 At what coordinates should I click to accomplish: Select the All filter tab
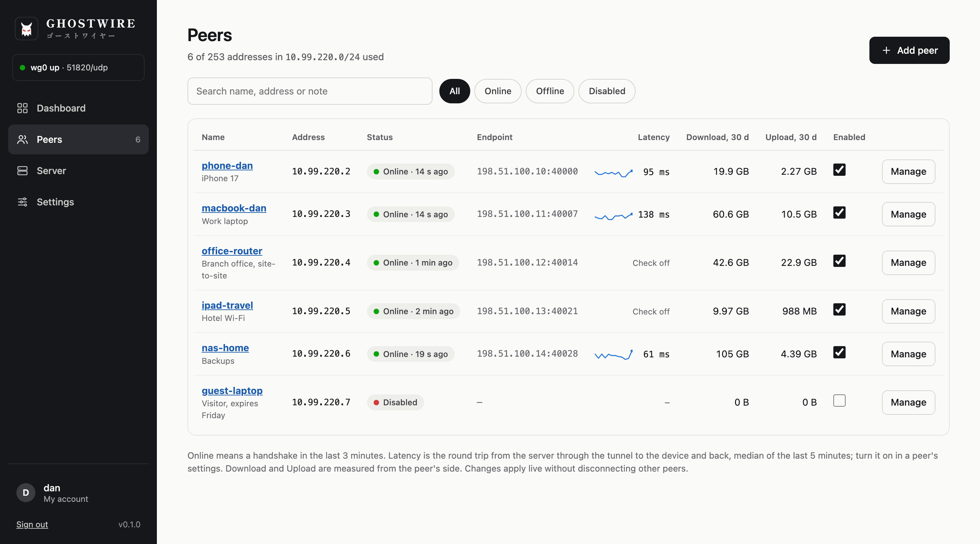point(455,91)
